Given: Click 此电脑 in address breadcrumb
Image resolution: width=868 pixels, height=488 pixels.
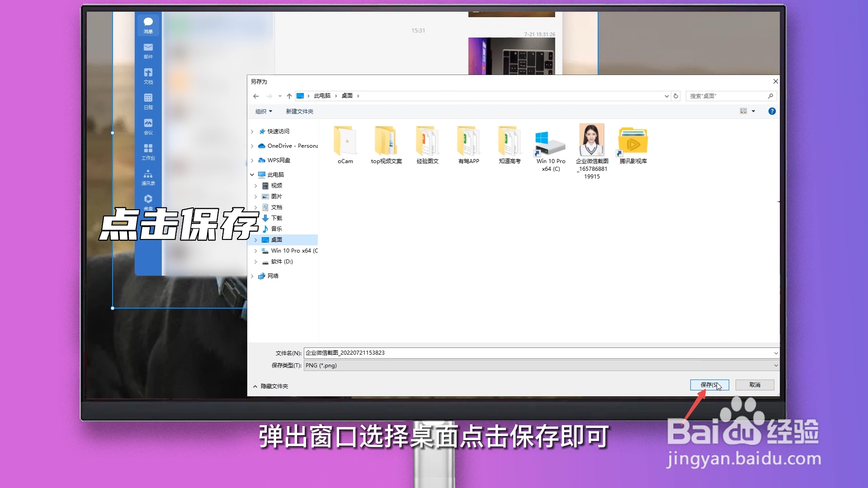Looking at the screenshot, I should (x=322, y=96).
